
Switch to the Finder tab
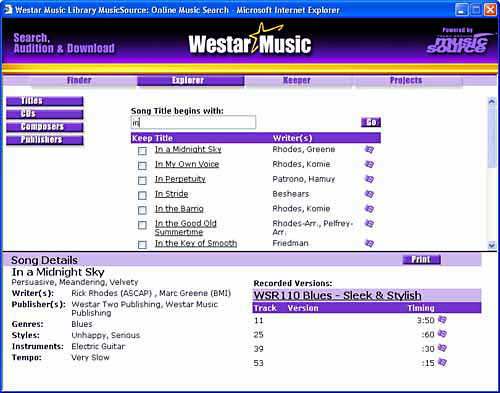79,81
